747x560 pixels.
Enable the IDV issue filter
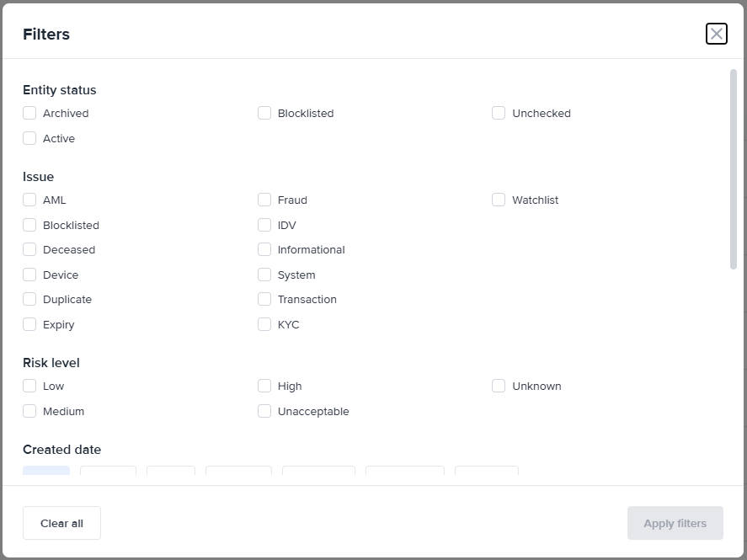click(x=264, y=225)
